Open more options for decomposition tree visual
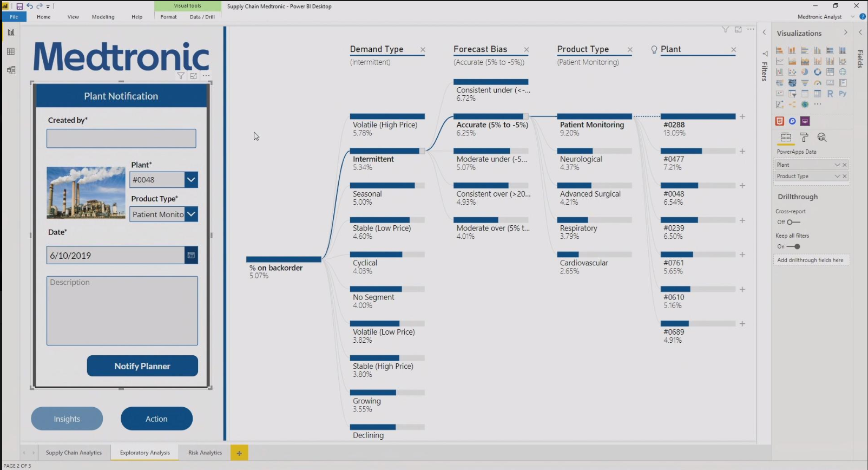 click(x=751, y=29)
